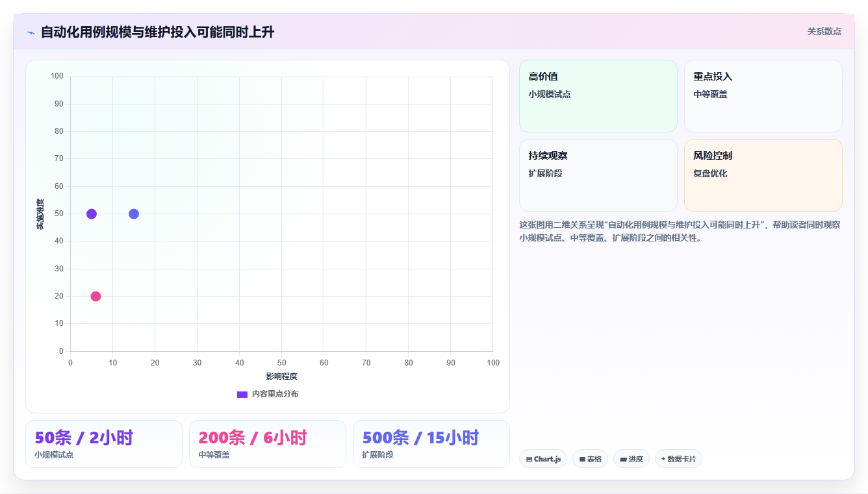This screenshot has height=494, width=868.
Task: Click the 关系散点 label in header
Action: pyautogui.click(x=824, y=31)
